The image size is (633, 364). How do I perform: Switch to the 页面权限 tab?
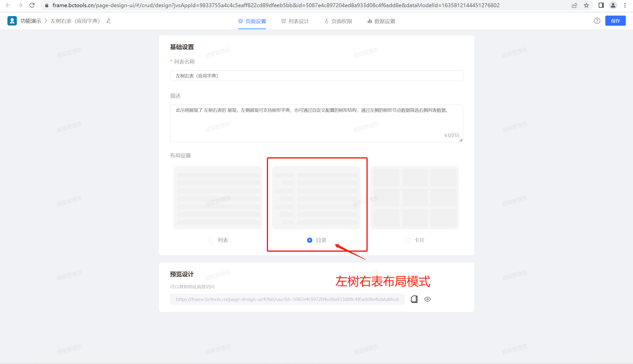coord(338,21)
